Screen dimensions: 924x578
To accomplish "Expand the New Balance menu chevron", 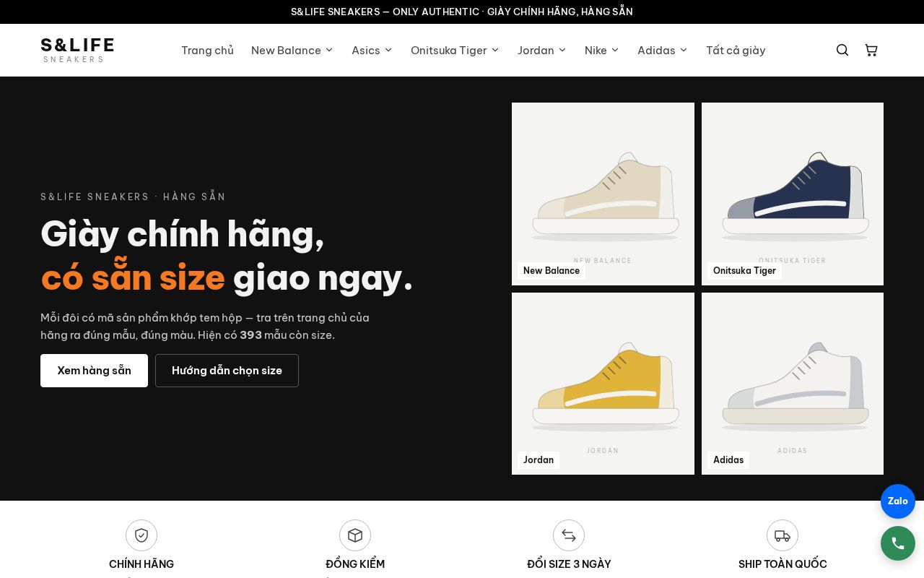I will [329, 50].
